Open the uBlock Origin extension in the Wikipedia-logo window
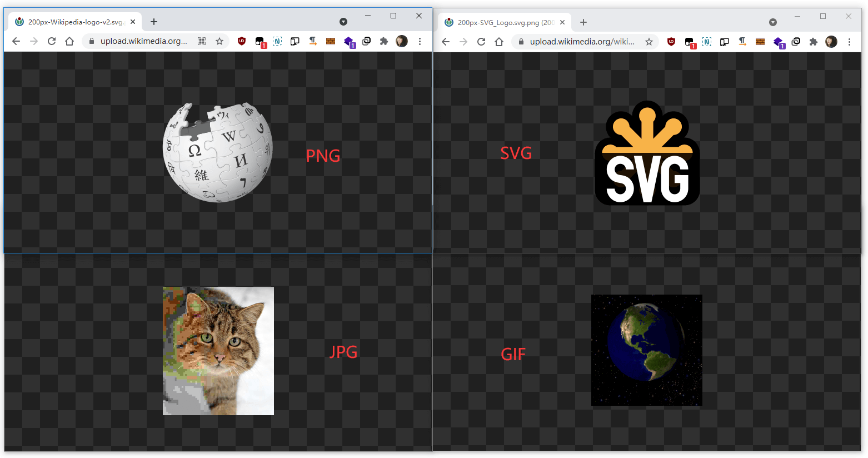The image size is (868, 458). pos(242,41)
